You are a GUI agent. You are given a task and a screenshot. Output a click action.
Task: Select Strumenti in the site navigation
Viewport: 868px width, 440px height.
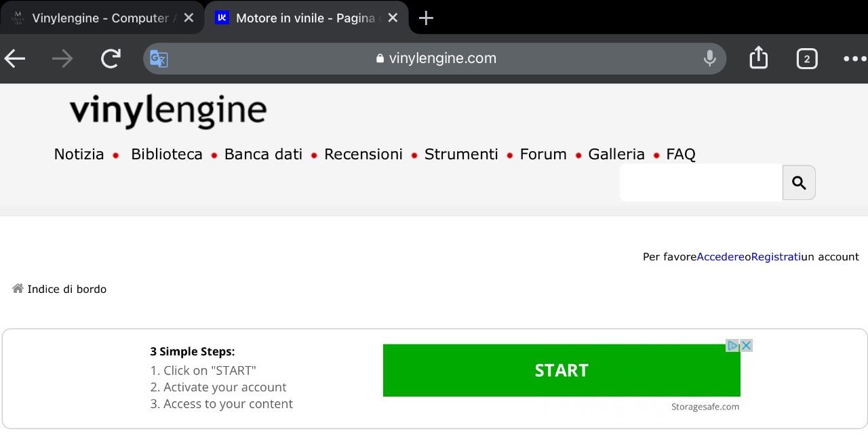pos(461,155)
